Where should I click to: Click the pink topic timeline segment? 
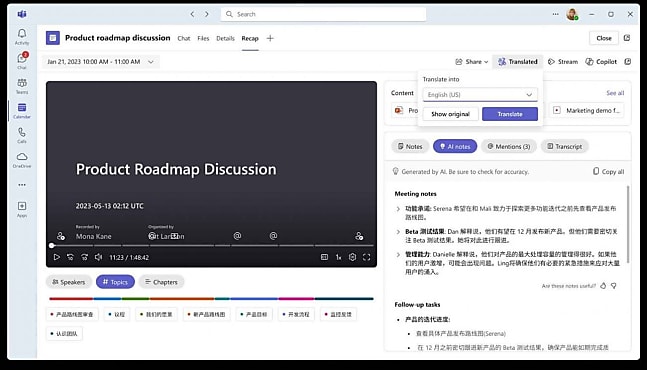click(x=296, y=299)
